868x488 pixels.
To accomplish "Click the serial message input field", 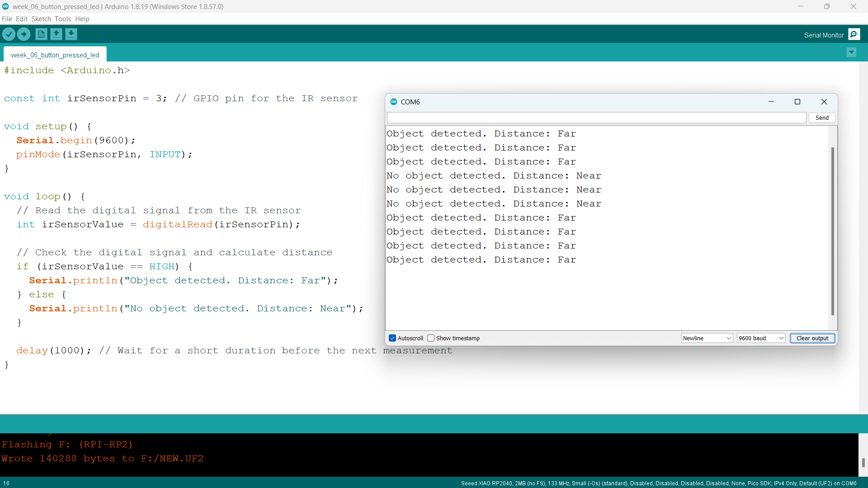I will [x=596, y=118].
